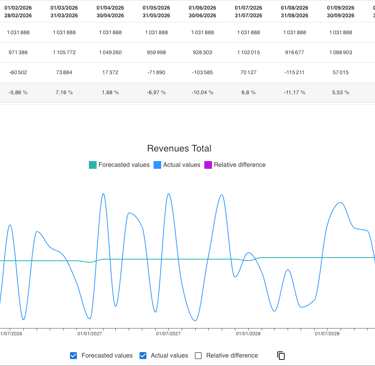This screenshot has width=375, height=366.
Task: Click the difference cell -103 585
Action: pos(202,72)
